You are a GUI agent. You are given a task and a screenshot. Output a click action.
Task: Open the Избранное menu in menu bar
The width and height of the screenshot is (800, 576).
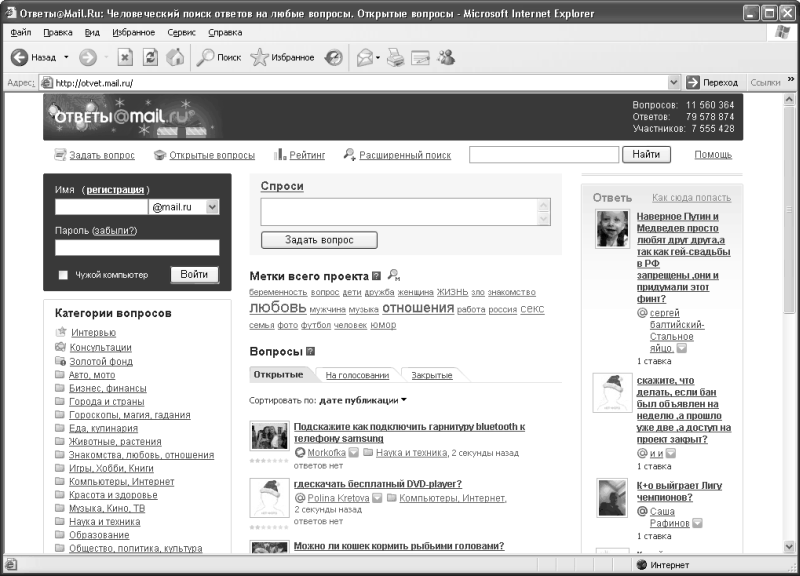point(134,33)
